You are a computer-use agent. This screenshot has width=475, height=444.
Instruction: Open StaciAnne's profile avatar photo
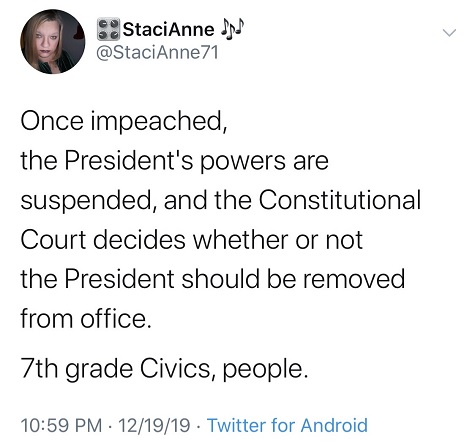click(53, 42)
